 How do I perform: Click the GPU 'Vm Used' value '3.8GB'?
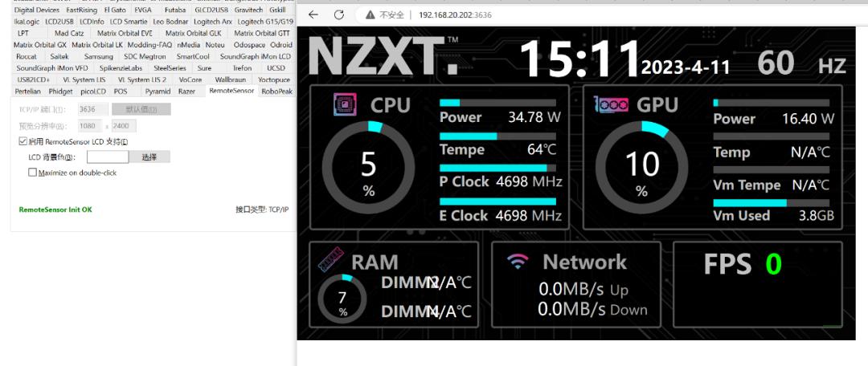click(816, 216)
